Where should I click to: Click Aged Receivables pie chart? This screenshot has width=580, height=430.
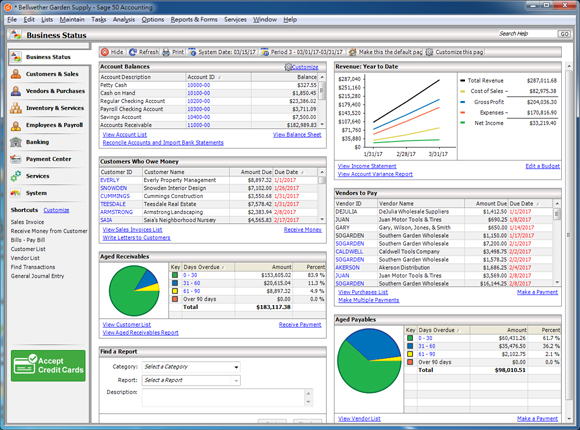(134, 290)
